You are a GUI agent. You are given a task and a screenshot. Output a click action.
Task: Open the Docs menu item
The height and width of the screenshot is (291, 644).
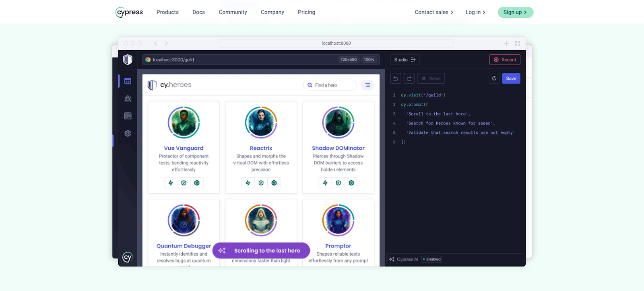click(198, 12)
